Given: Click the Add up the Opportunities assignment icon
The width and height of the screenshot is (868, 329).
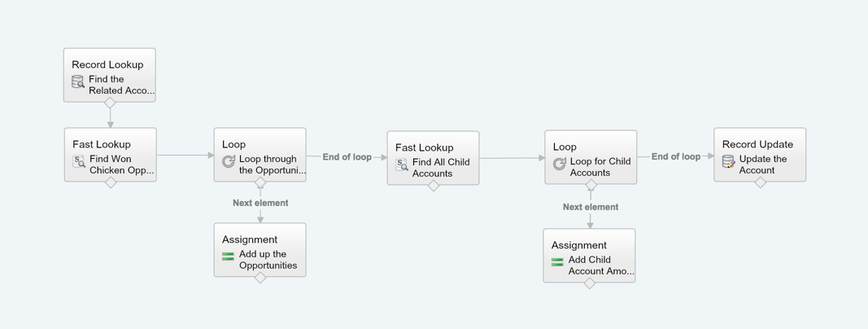Looking at the screenshot, I should (x=228, y=257).
